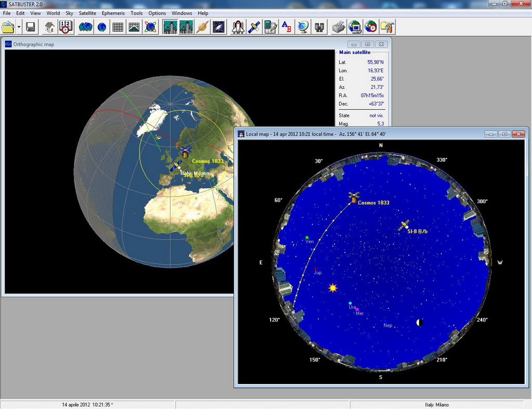
Task: Click the azimuth value 21,73°
Action: 377,87
